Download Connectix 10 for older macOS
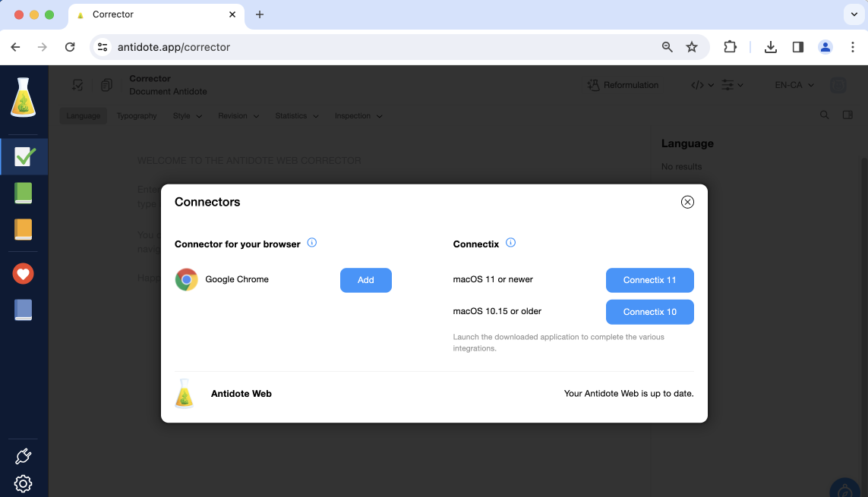This screenshot has height=497, width=868. click(649, 312)
